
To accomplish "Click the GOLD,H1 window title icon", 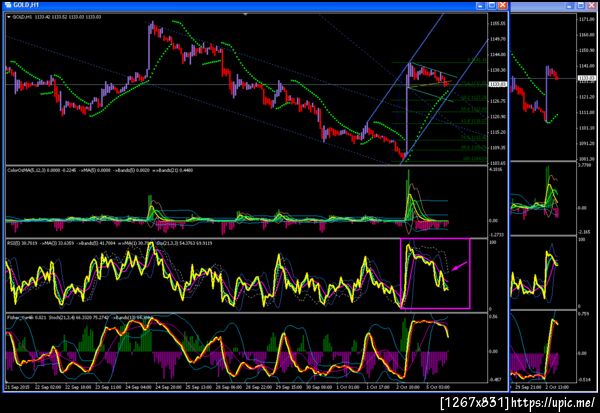I will [x=8, y=5].
